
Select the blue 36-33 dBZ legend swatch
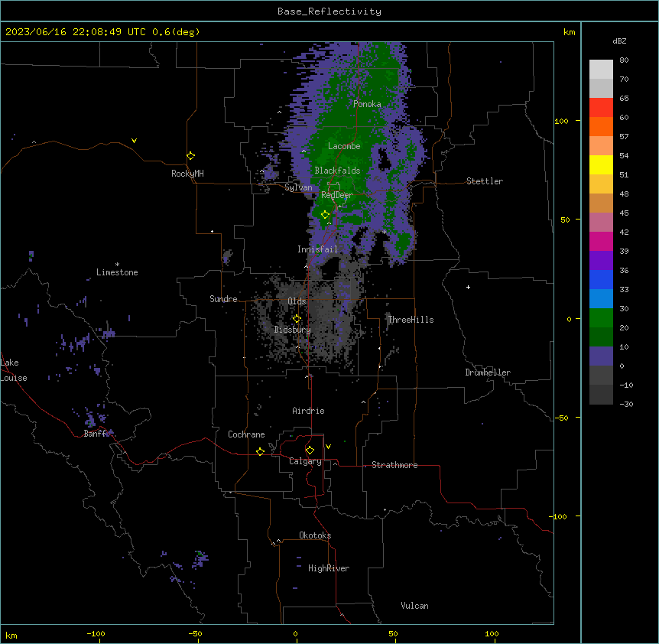(601, 279)
